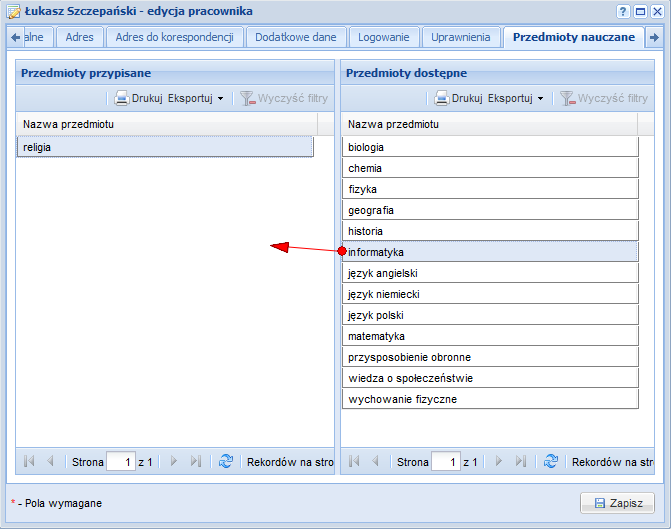Print the available subjects list

point(458,98)
